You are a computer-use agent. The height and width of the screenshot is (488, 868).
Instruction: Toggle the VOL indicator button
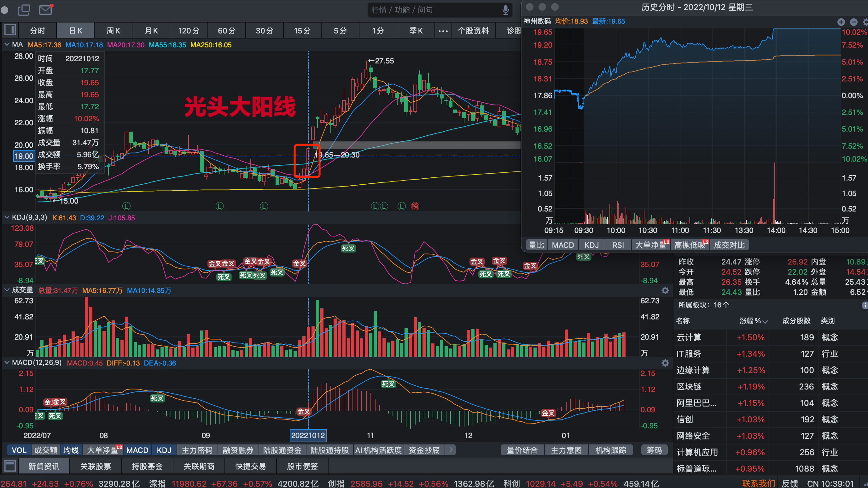pyautogui.click(x=19, y=450)
